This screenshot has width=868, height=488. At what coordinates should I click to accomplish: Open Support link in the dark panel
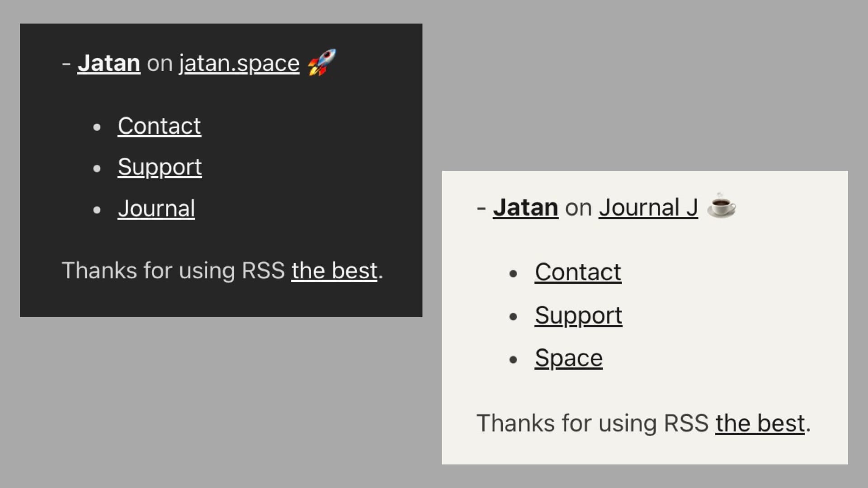pos(160,167)
